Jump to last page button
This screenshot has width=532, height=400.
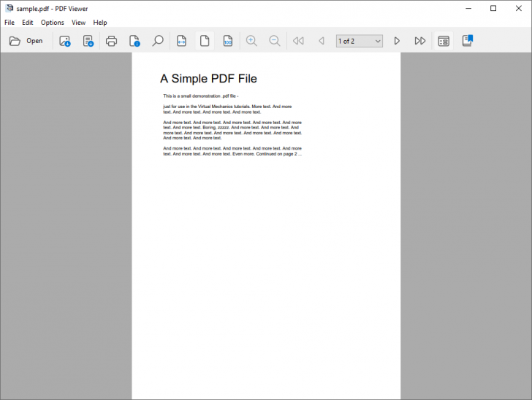(x=420, y=41)
